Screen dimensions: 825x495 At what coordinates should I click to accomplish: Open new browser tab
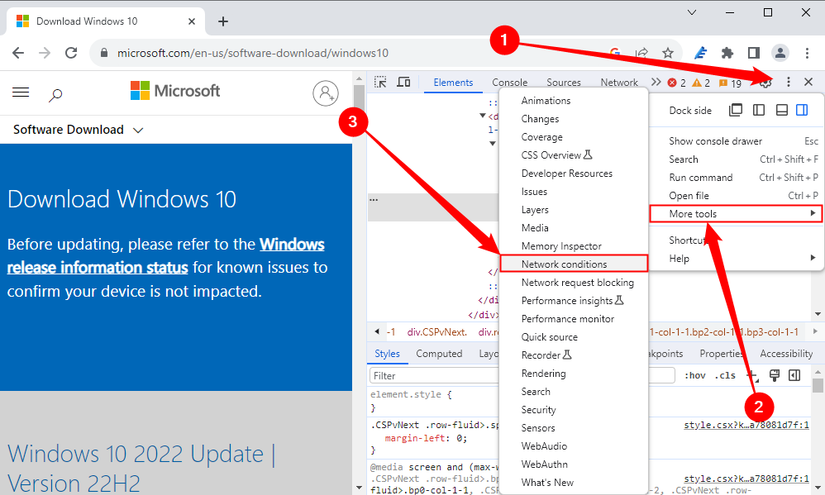pos(223,22)
